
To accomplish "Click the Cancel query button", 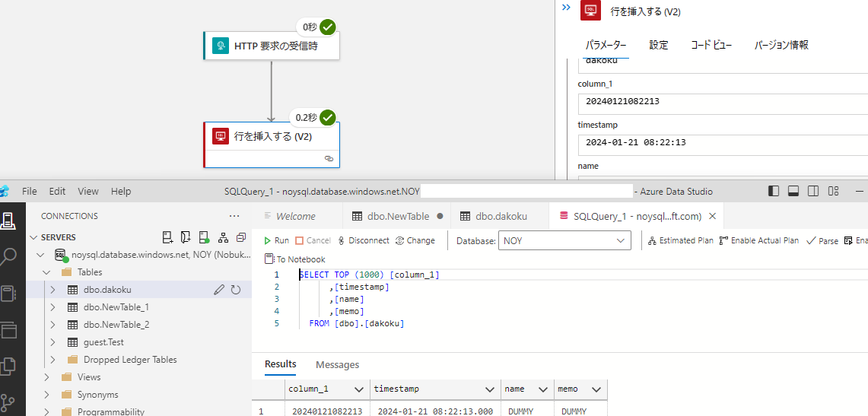I will coord(313,240).
